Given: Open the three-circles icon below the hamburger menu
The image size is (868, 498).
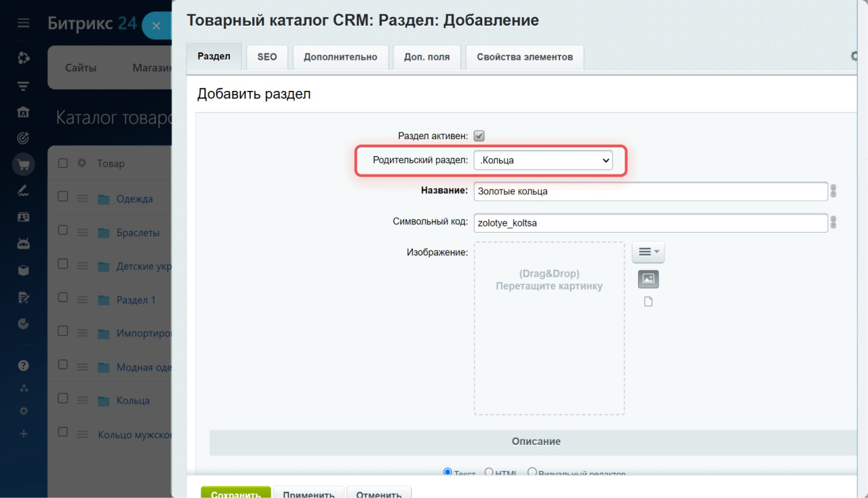Looking at the screenshot, I should [24, 58].
